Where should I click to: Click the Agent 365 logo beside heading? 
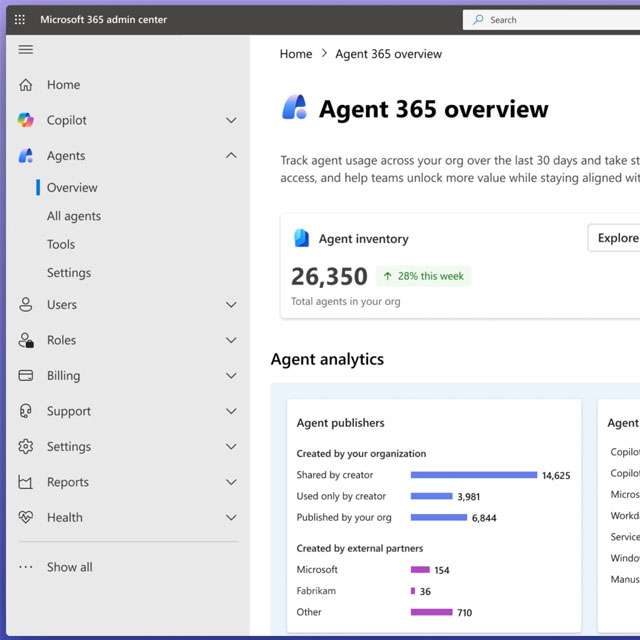tap(294, 107)
